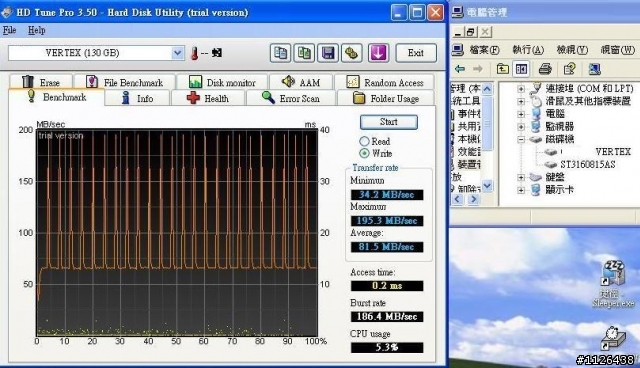Toggle the show/hide console tree icon
Image resolution: width=640 pixels, height=368 pixels.
(x=521, y=69)
